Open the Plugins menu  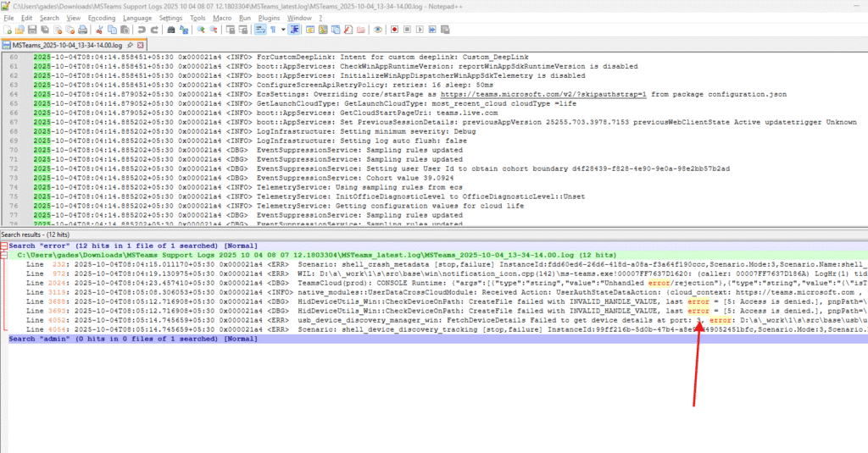270,17
